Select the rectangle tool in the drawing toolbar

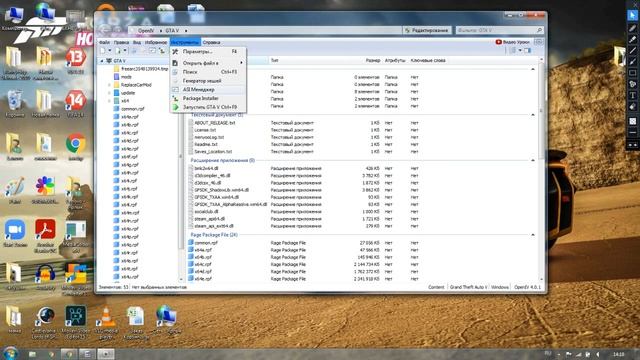[x=632, y=73]
